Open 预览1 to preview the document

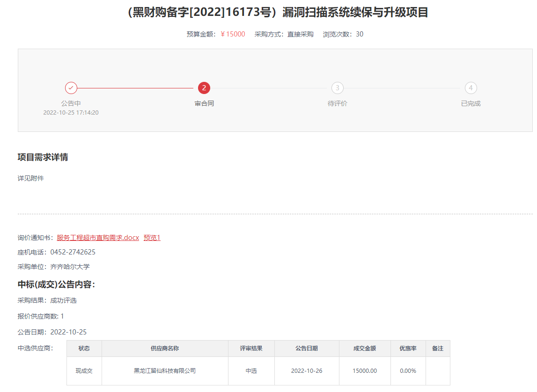[x=152, y=238]
